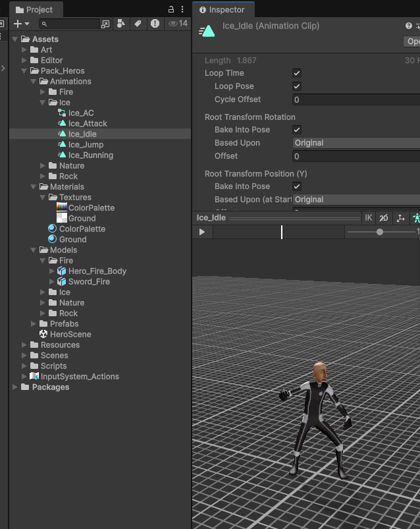
Task: Uncheck the Loop Time checkbox
Action: (297, 73)
